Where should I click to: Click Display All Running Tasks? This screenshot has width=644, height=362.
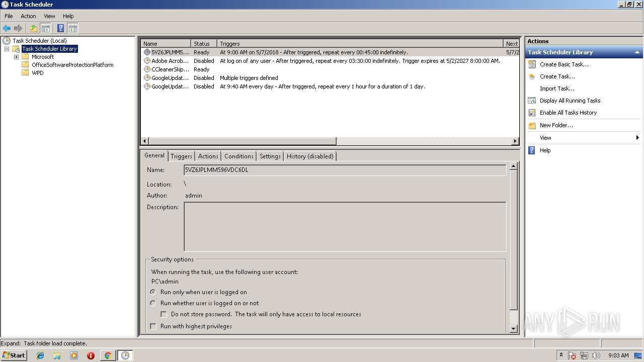tap(570, 101)
